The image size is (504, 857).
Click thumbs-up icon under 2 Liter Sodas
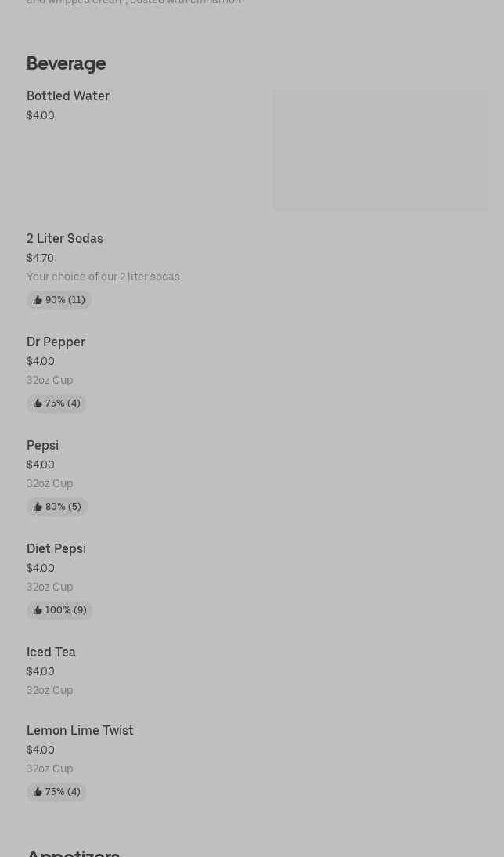tap(38, 300)
